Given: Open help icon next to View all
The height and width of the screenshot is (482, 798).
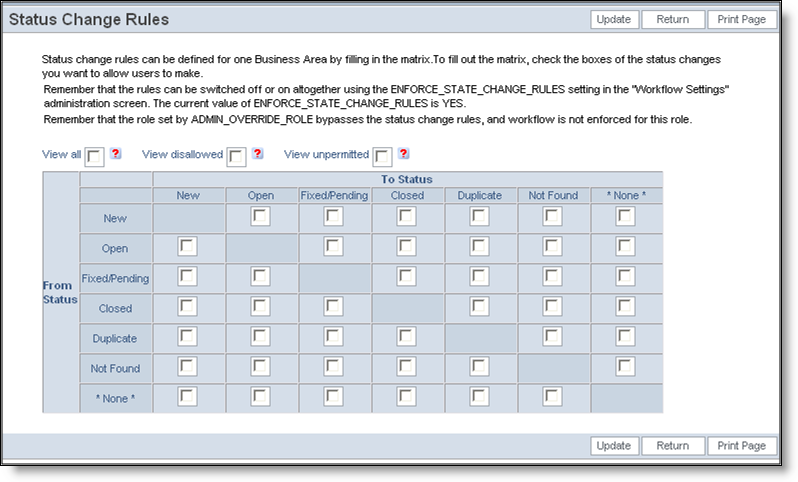Looking at the screenshot, I should (x=116, y=153).
